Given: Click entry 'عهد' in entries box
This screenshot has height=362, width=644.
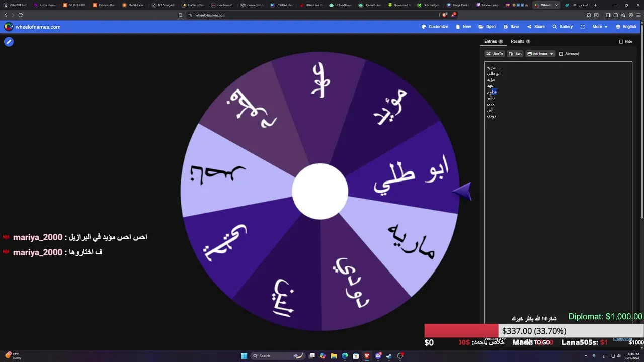Looking at the screenshot, I should tap(490, 85).
